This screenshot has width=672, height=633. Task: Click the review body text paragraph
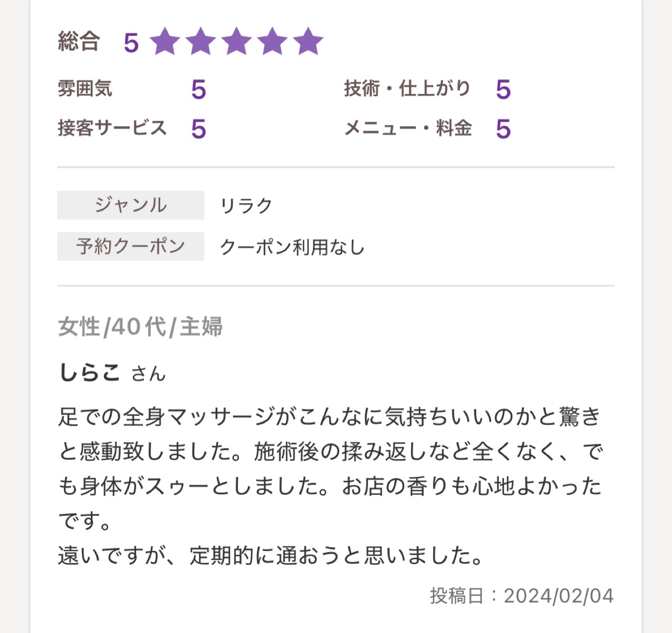tap(331, 485)
